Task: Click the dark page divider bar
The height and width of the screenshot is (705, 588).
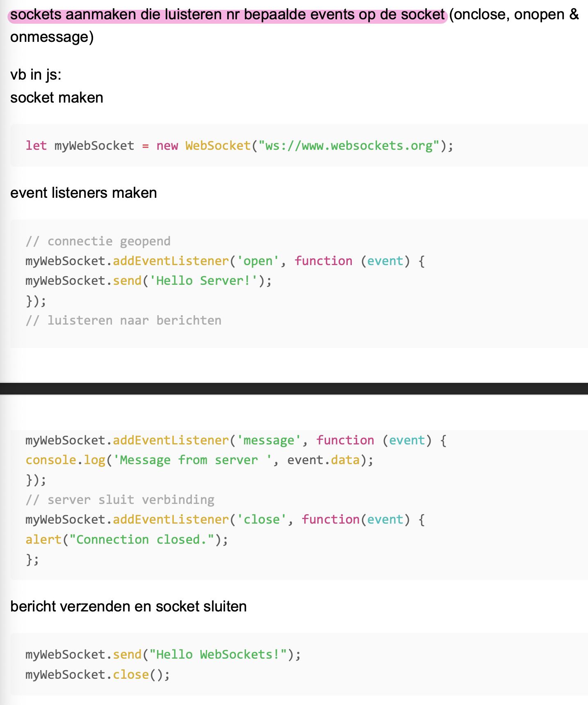Action: pyautogui.click(x=294, y=388)
